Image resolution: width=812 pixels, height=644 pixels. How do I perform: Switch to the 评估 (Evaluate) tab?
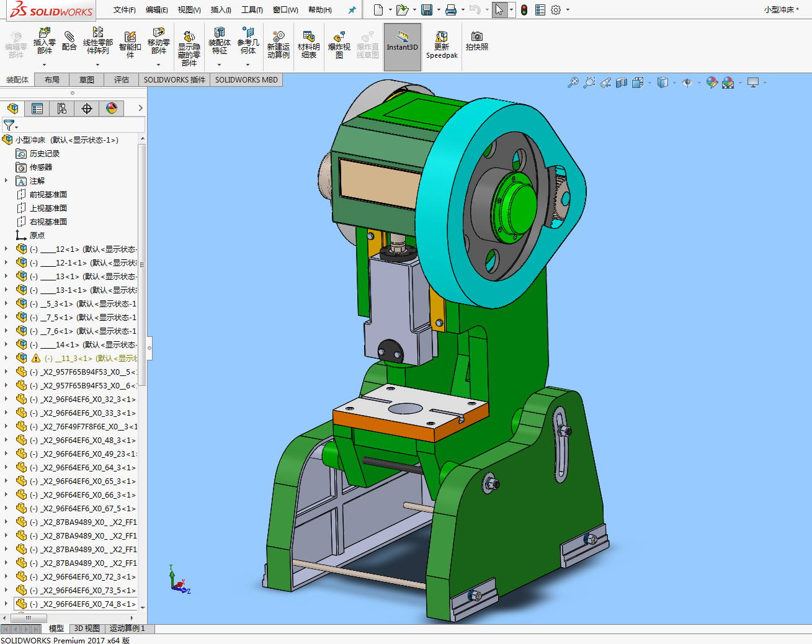click(x=121, y=80)
